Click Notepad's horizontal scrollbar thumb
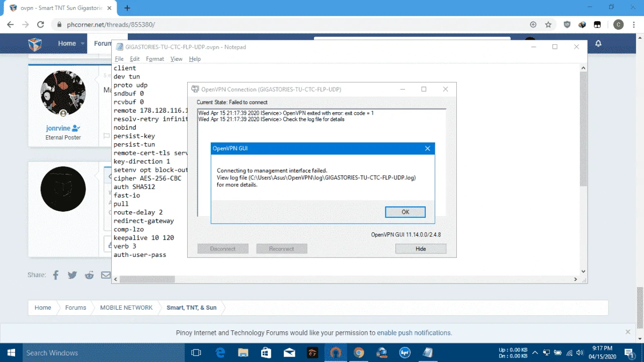Image resolution: width=644 pixels, height=362 pixels. click(147, 279)
